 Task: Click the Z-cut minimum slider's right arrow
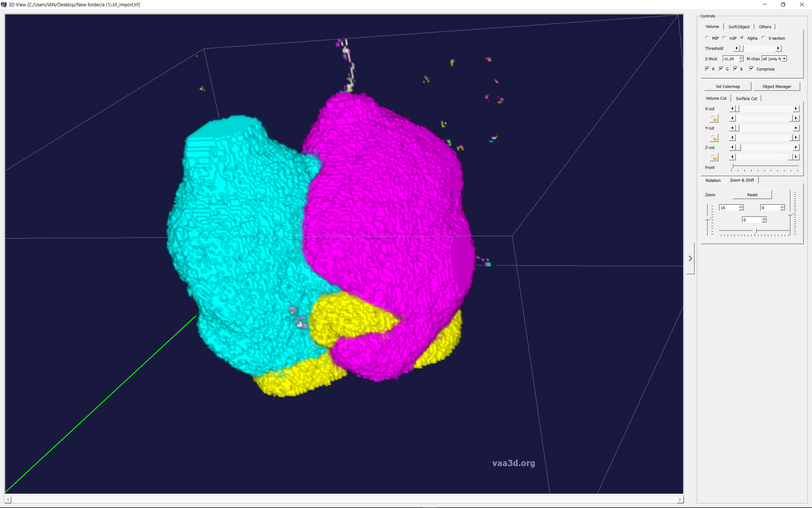coord(795,147)
